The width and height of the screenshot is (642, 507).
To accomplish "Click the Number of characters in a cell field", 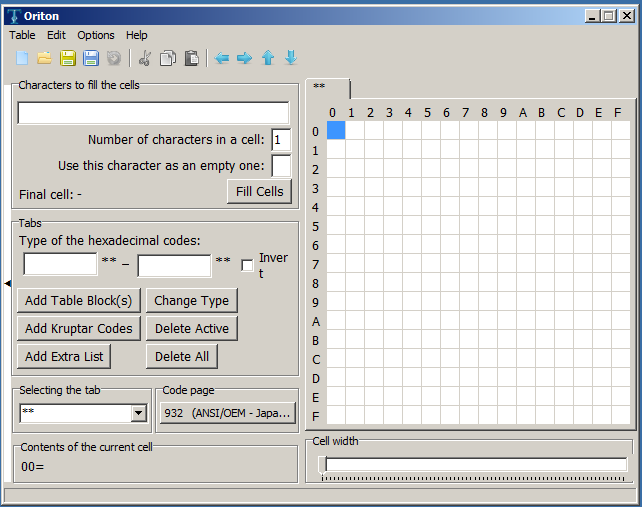I will pos(281,140).
